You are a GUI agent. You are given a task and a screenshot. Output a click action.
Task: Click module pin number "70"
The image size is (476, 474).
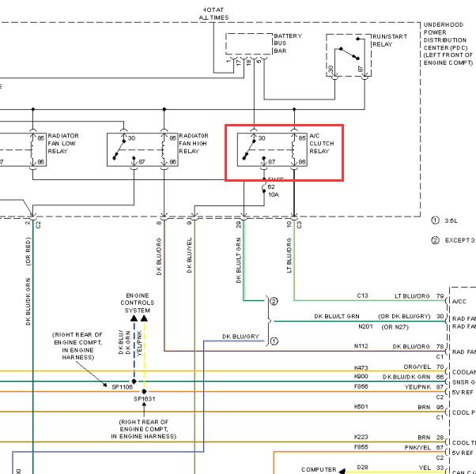click(440, 367)
